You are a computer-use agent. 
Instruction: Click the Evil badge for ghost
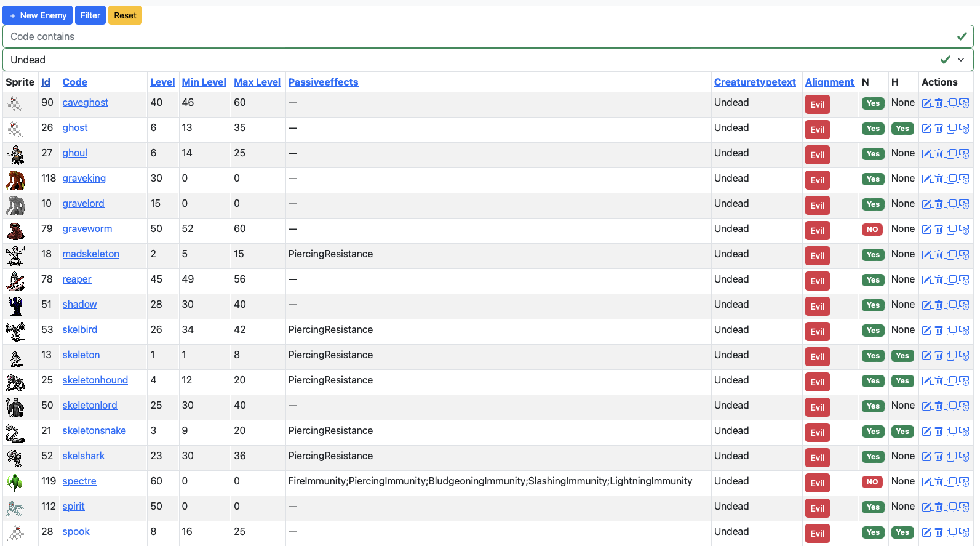tap(818, 130)
